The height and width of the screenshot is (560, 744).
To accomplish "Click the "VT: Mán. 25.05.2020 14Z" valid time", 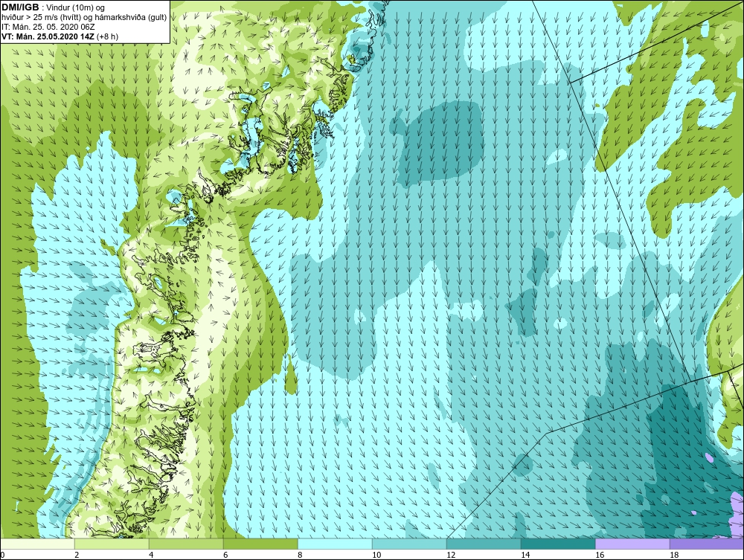I will [x=48, y=36].
